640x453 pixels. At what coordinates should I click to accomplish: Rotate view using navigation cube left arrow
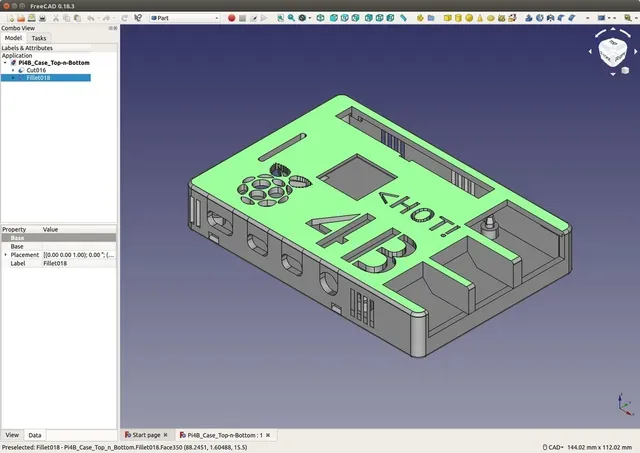(x=590, y=52)
